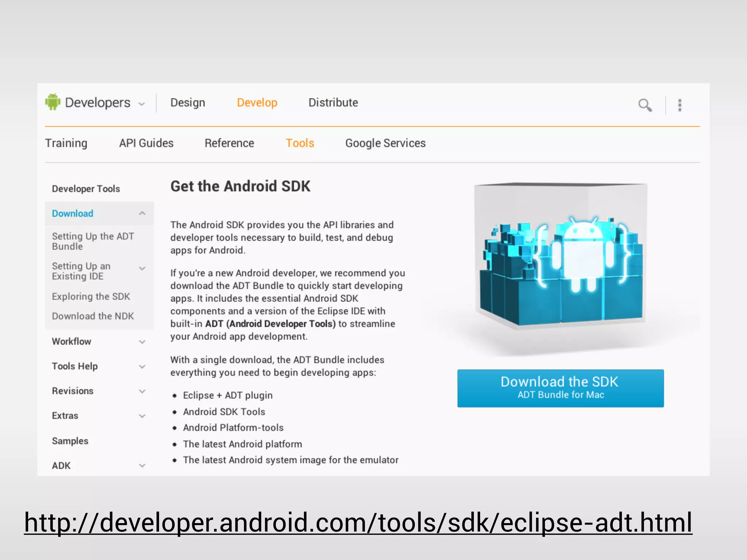Click the latest Android system image bullet
Image resolution: width=747 pixels, height=560 pixels.
point(291,460)
